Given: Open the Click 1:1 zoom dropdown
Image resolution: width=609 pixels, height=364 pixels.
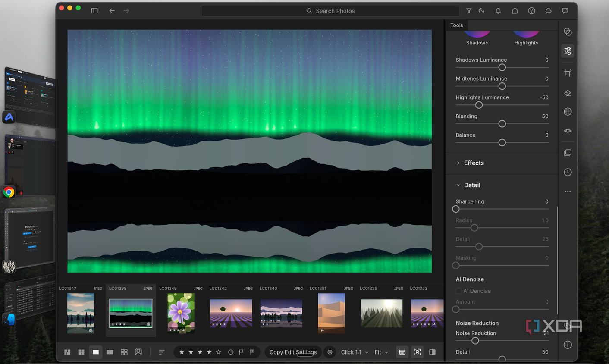Looking at the screenshot, I should [x=355, y=352].
